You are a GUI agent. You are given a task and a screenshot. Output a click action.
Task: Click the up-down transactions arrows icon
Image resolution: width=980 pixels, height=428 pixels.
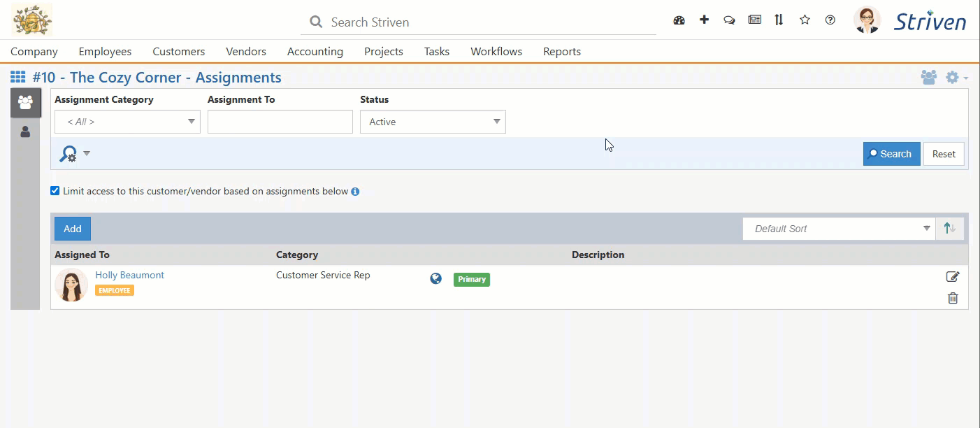click(779, 20)
